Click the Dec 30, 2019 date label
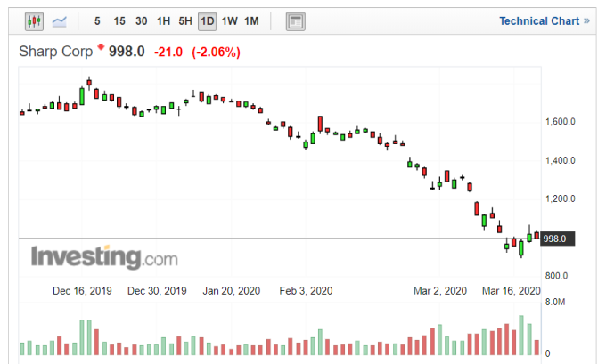This screenshot has height=364, width=606. 157,291
